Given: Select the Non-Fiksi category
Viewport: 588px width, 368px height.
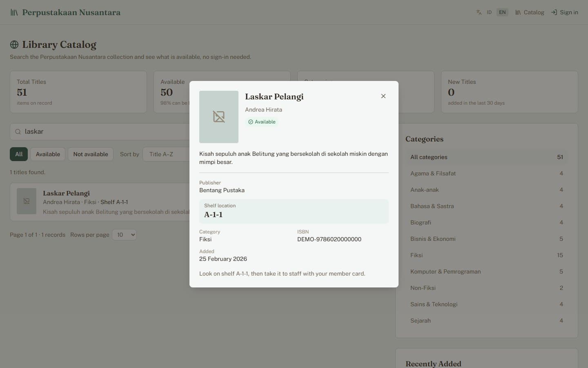Looking at the screenshot, I should tap(487, 288).
